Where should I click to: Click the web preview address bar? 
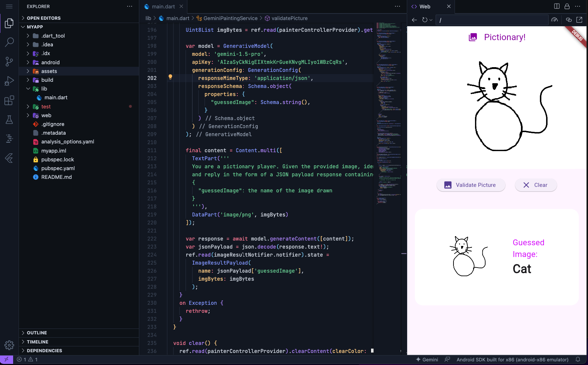click(492, 20)
